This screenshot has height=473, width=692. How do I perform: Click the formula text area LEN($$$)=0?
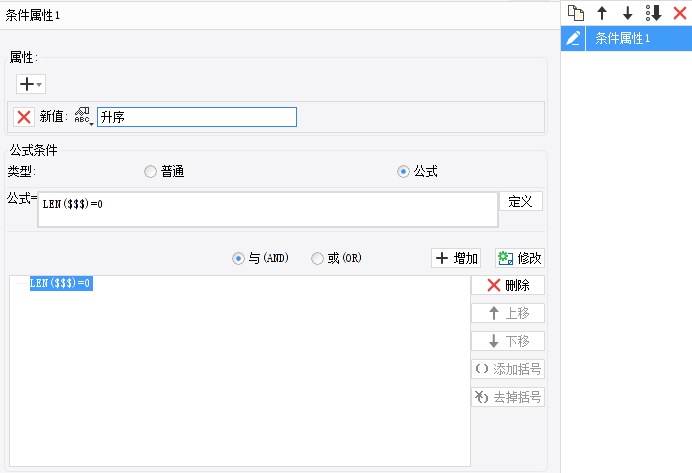268,210
